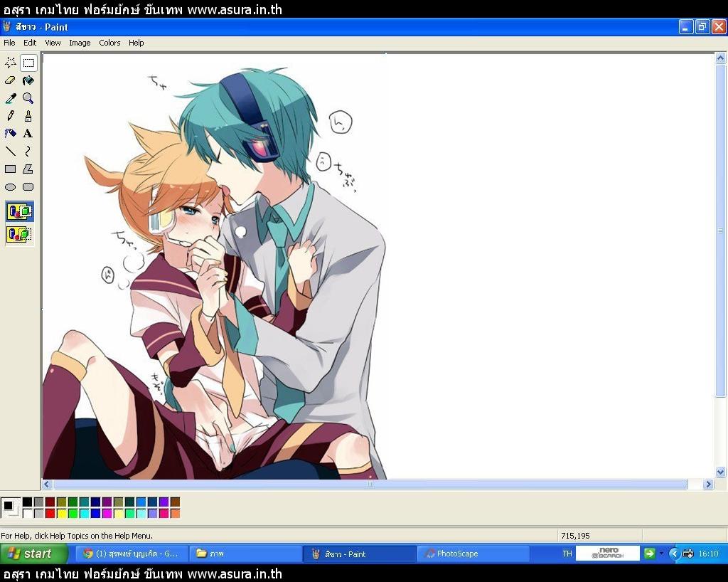Activate the Airbrush spray tool
Viewport: 728px width, 582px height.
(x=10, y=134)
